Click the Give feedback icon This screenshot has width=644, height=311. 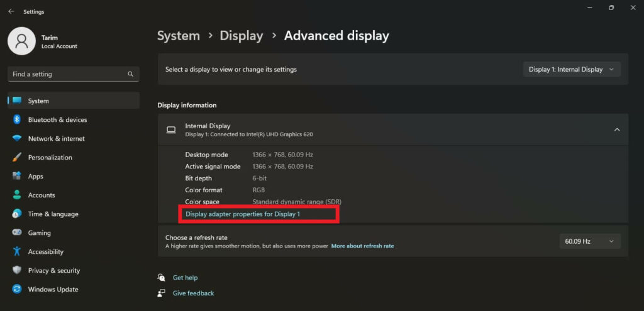point(162,293)
